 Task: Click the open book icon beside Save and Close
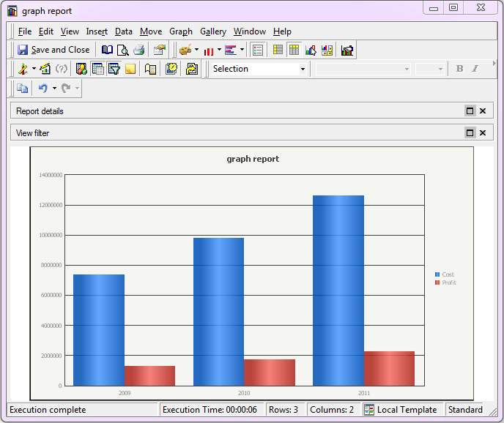[107, 50]
